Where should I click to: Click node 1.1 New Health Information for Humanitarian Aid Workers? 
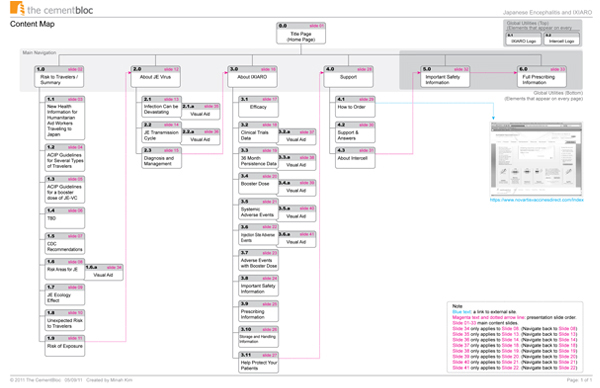[x=65, y=118]
